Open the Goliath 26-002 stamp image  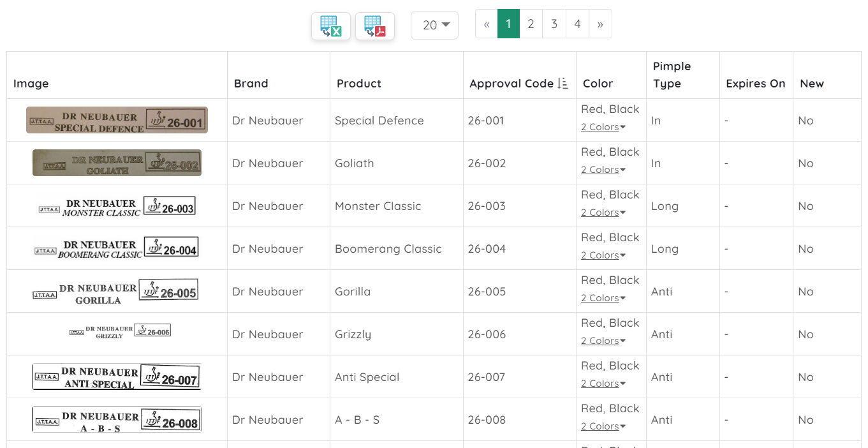[117, 163]
